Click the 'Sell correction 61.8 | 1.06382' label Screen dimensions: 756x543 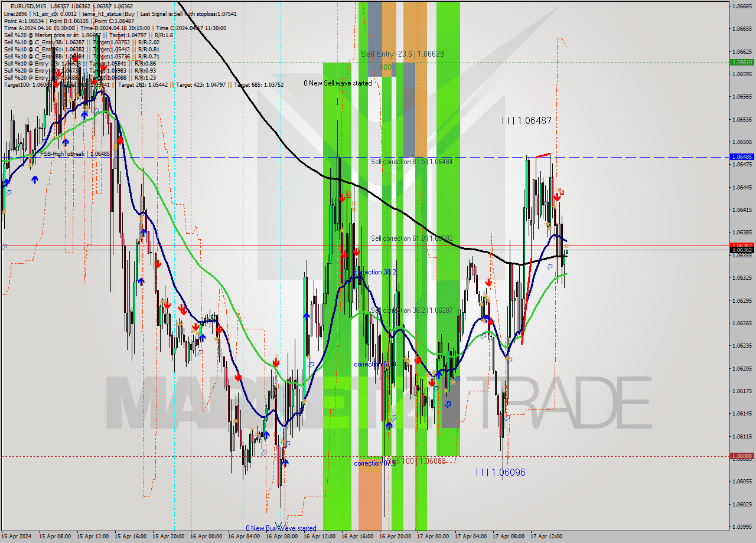(x=412, y=238)
